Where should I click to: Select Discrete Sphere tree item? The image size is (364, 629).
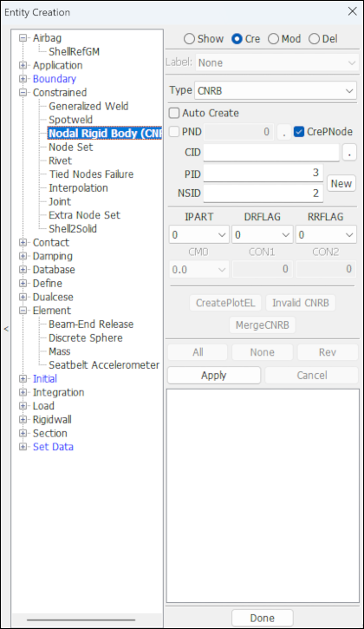pyautogui.click(x=86, y=338)
